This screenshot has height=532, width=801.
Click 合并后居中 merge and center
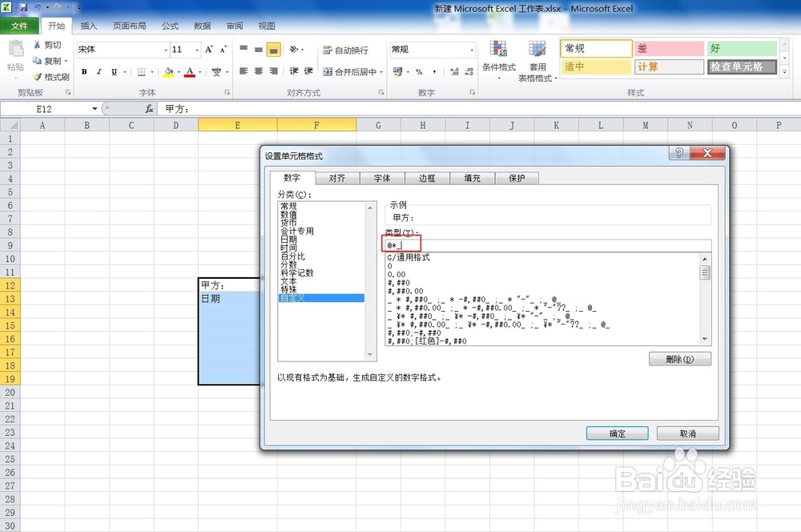pos(351,72)
